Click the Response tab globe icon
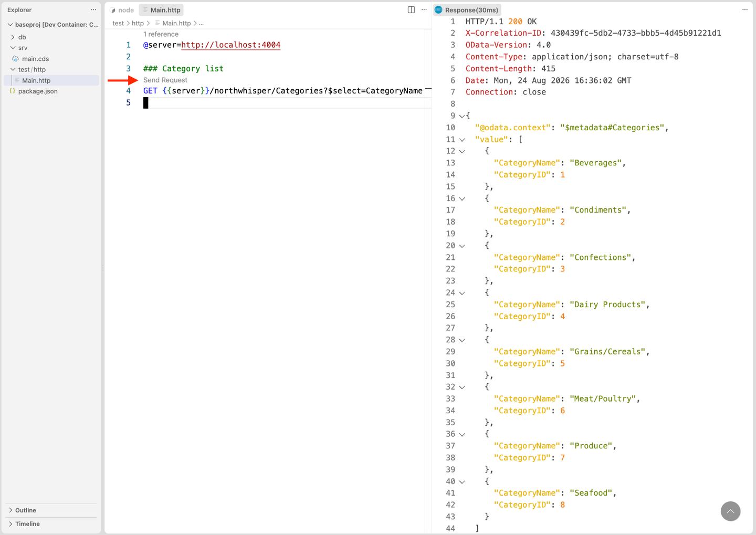Image resolution: width=756 pixels, height=535 pixels. (x=439, y=10)
